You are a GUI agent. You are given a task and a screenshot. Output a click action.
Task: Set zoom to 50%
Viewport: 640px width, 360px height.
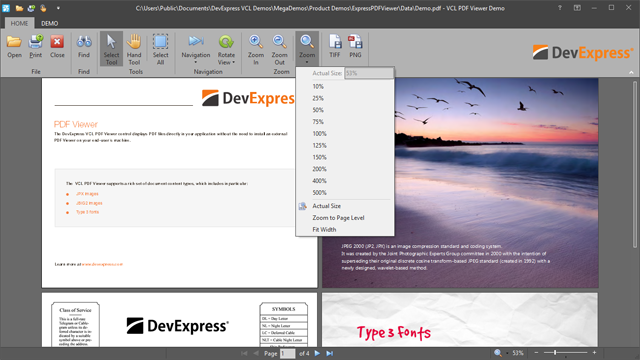click(x=345, y=110)
